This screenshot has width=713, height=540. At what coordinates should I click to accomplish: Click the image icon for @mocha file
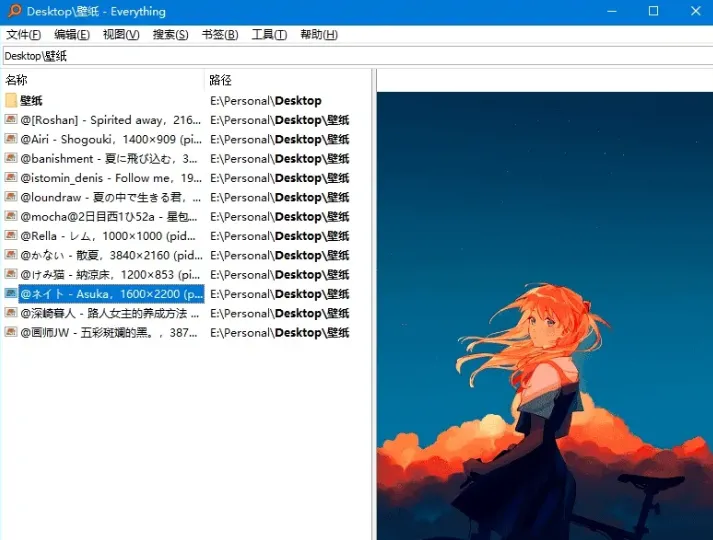pyautogui.click(x=11, y=216)
